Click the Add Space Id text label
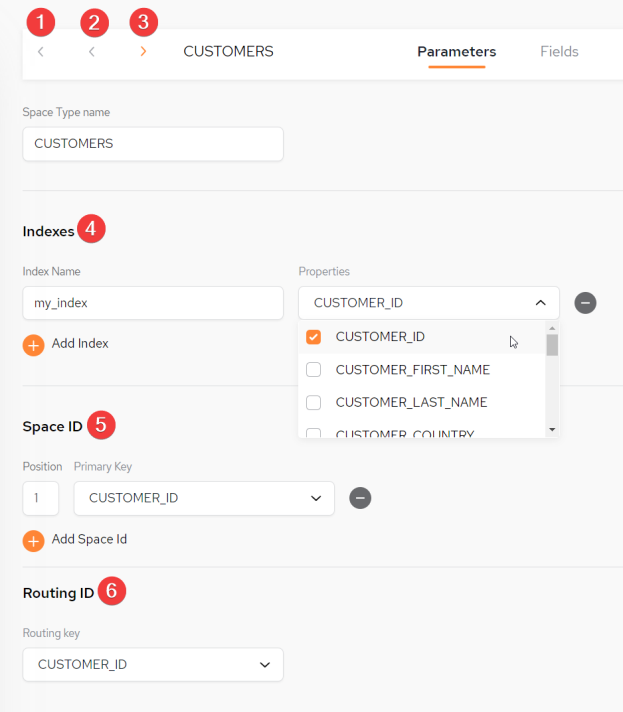The height and width of the screenshot is (712, 623). click(x=89, y=539)
